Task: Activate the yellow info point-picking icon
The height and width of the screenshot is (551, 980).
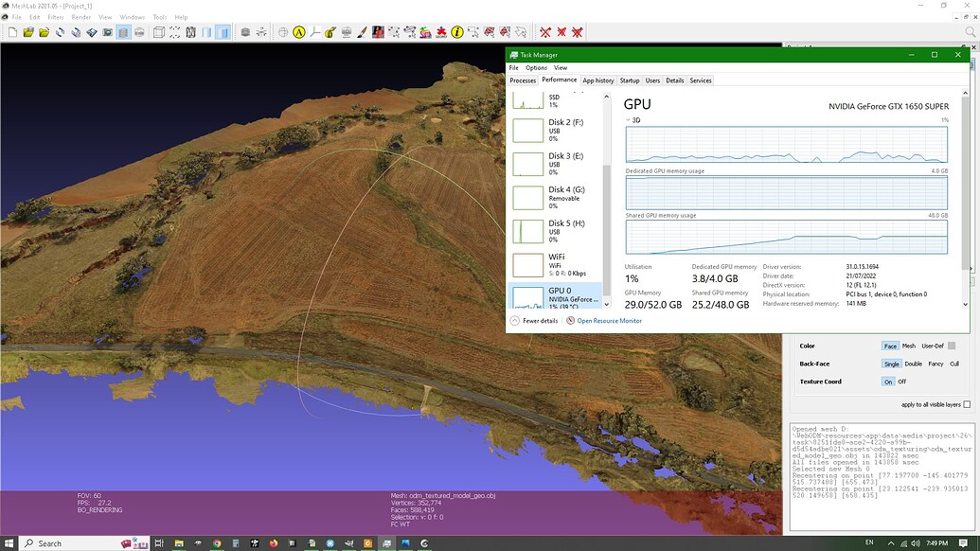Action: point(455,31)
